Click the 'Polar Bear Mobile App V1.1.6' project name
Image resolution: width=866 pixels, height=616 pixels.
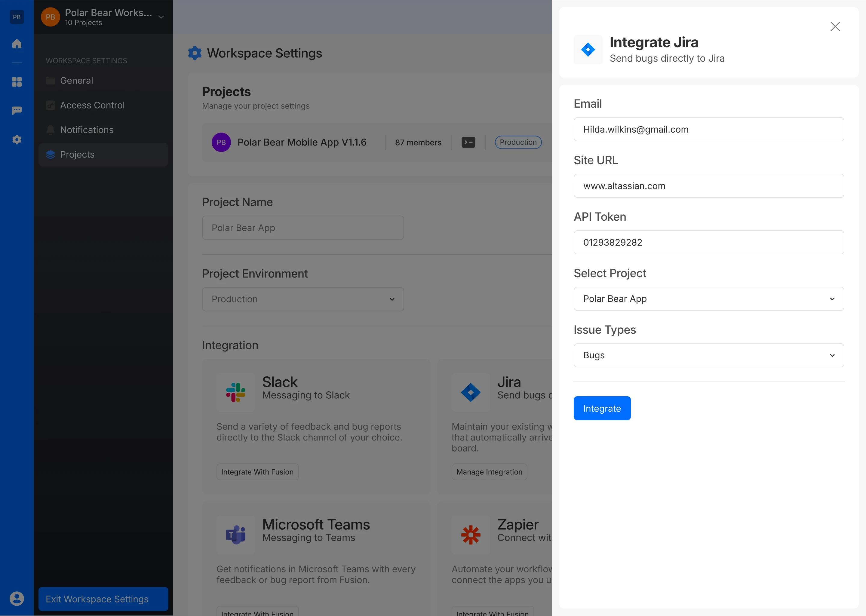click(302, 142)
